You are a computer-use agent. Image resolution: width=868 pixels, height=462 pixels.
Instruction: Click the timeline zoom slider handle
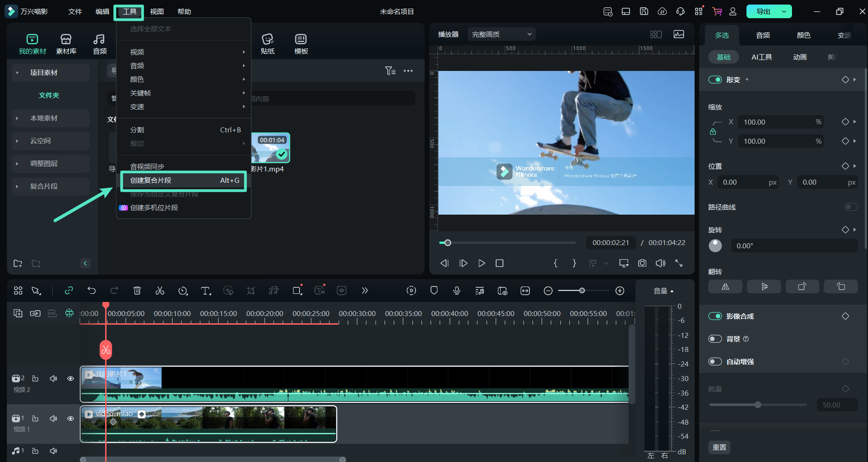pos(582,291)
